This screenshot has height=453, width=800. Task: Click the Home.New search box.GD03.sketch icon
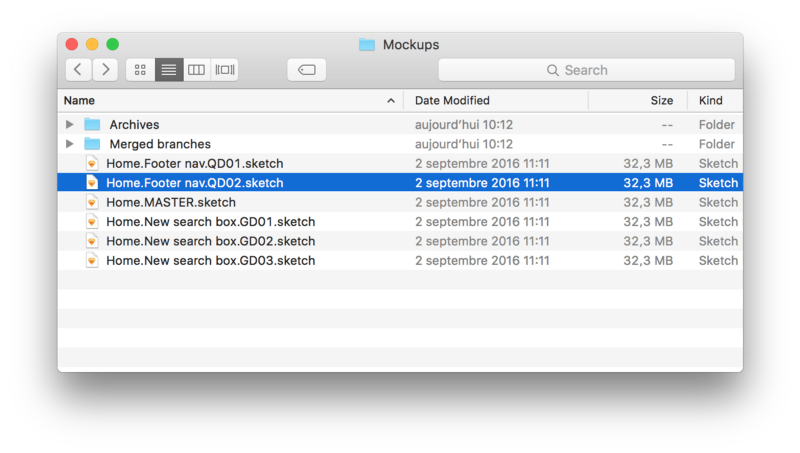(92, 260)
